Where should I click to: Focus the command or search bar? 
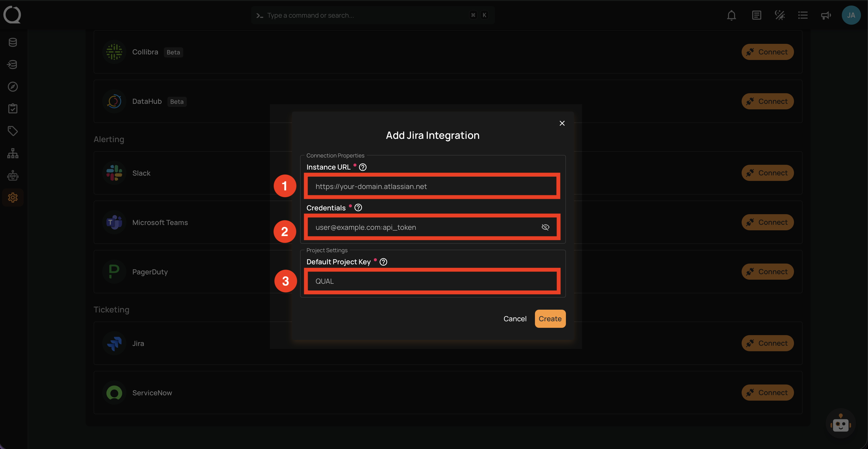point(373,15)
